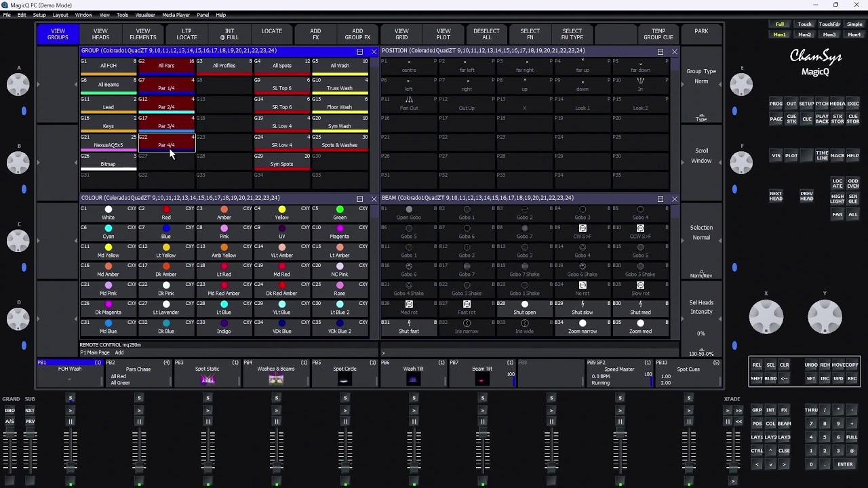The height and width of the screenshot is (488, 868).
Task: Choose the Magenta colour palette C10
Action: (340, 232)
